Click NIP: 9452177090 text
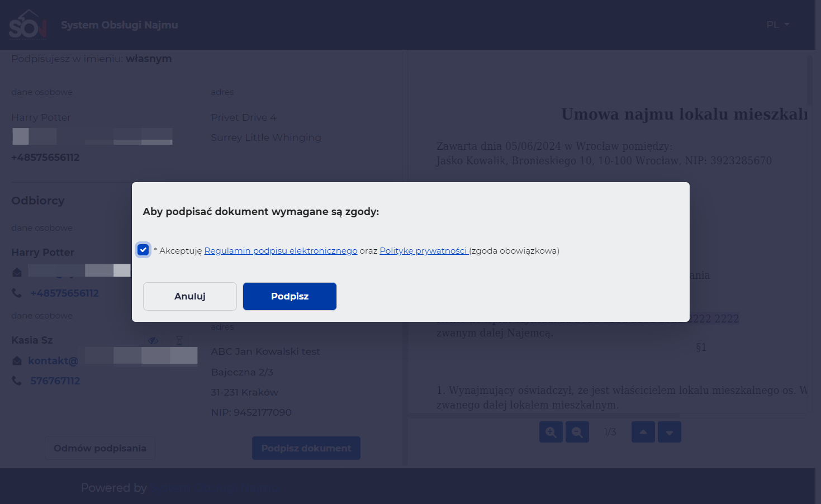821x504 pixels. (x=251, y=412)
